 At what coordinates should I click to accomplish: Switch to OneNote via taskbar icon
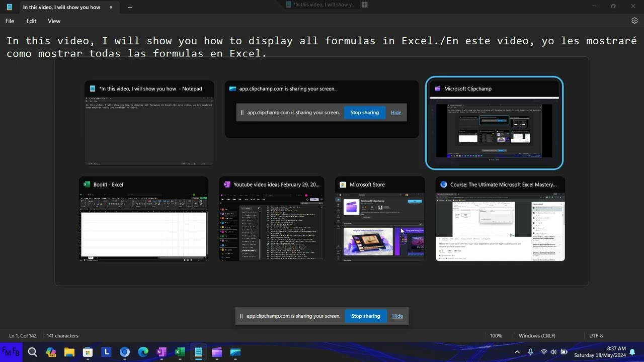pos(162,352)
